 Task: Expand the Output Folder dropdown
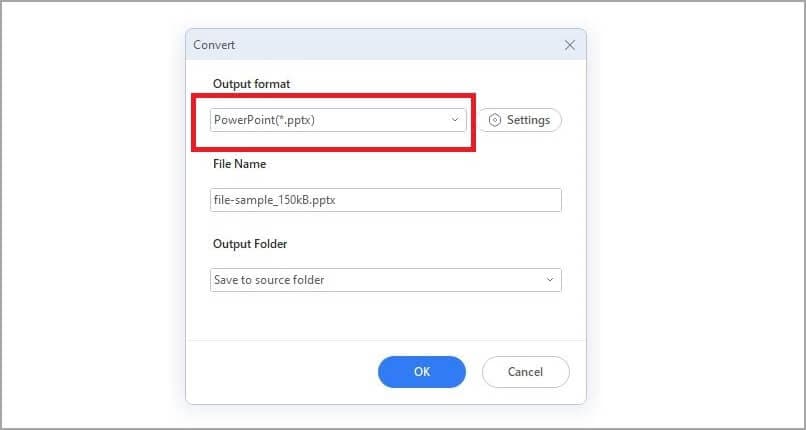[386, 280]
